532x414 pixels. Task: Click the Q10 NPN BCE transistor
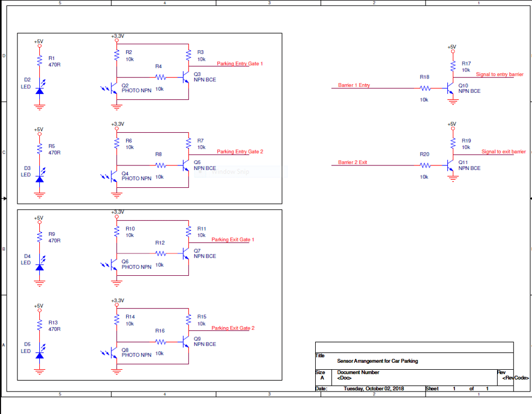pyautogui.click(x=450, y=88)
